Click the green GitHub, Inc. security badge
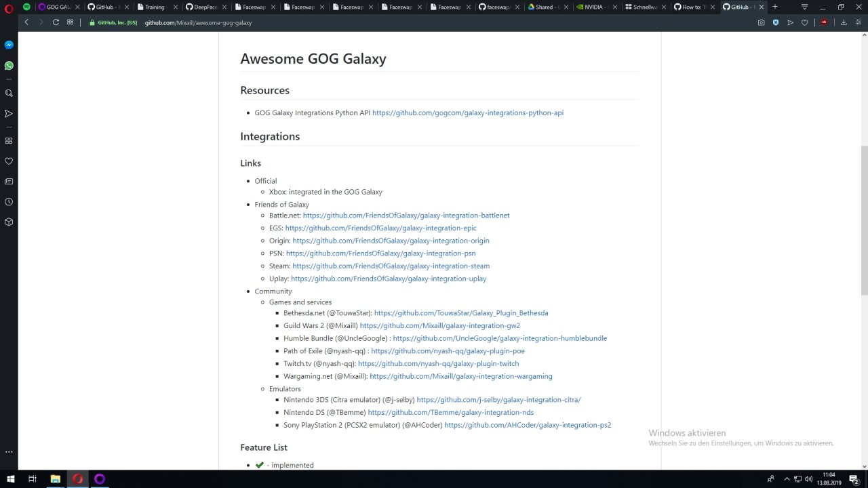The height and width of the screenshot is (488, 868). [x=113, y=22]
